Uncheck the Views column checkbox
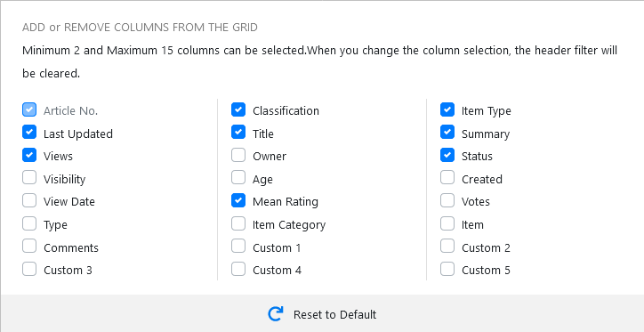The width and height of the screenshot is (644, 332). (29, 155)
